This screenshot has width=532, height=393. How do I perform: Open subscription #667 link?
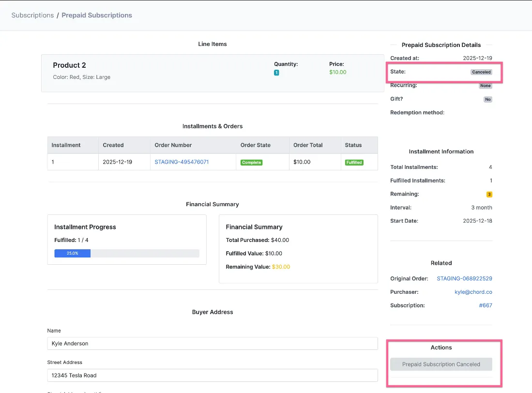tap(486, 305)
